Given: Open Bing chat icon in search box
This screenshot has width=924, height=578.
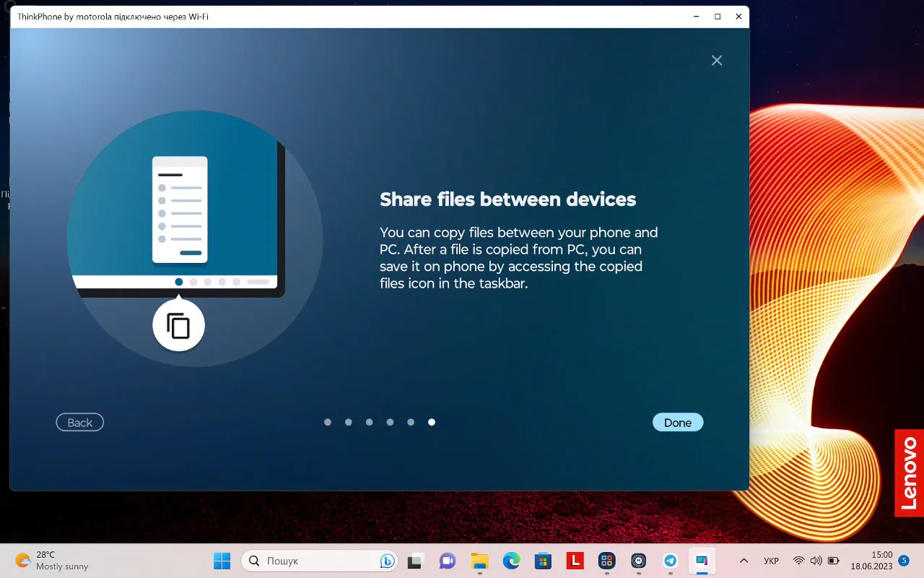Looking at the screenshot, I should (x=388, y=561).
